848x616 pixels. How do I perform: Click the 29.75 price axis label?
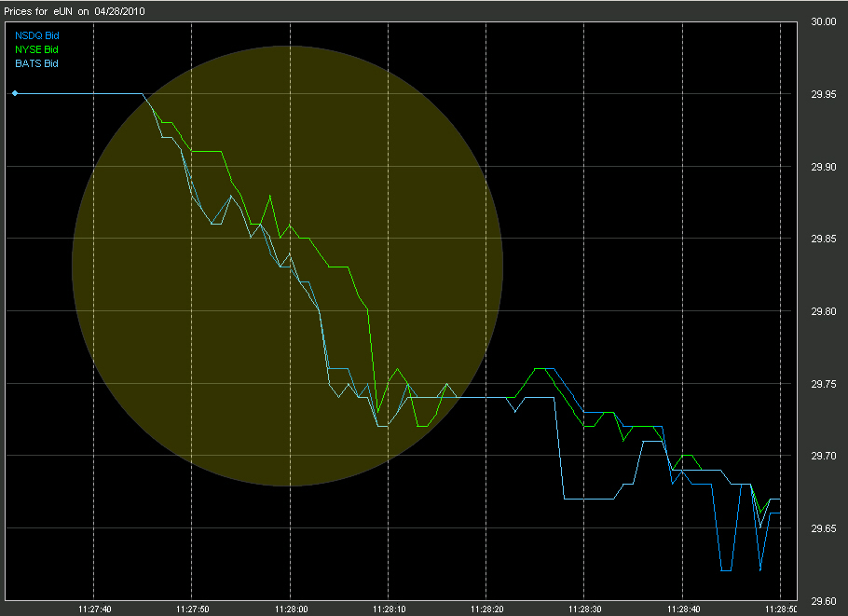(x=823, y=384)
